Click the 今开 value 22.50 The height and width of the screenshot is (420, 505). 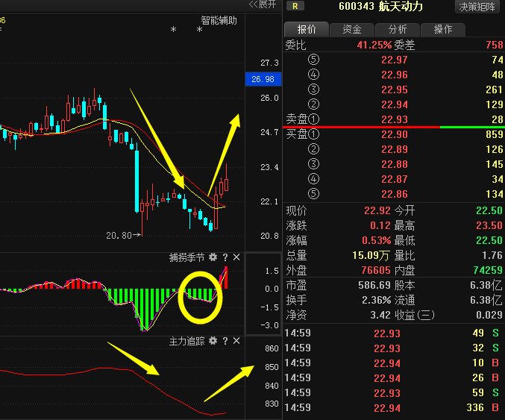coord(489,210)
